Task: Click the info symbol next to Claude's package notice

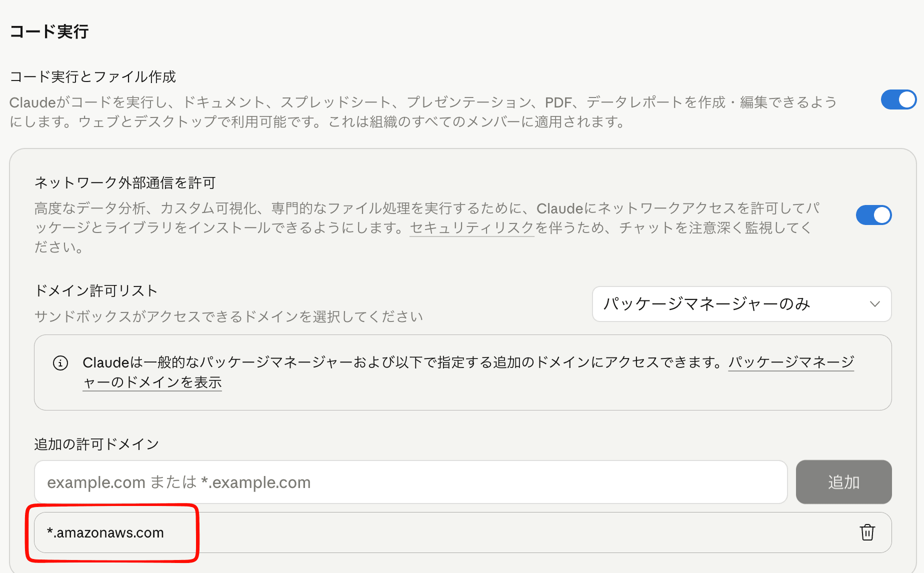Action: tap(60, 363)
